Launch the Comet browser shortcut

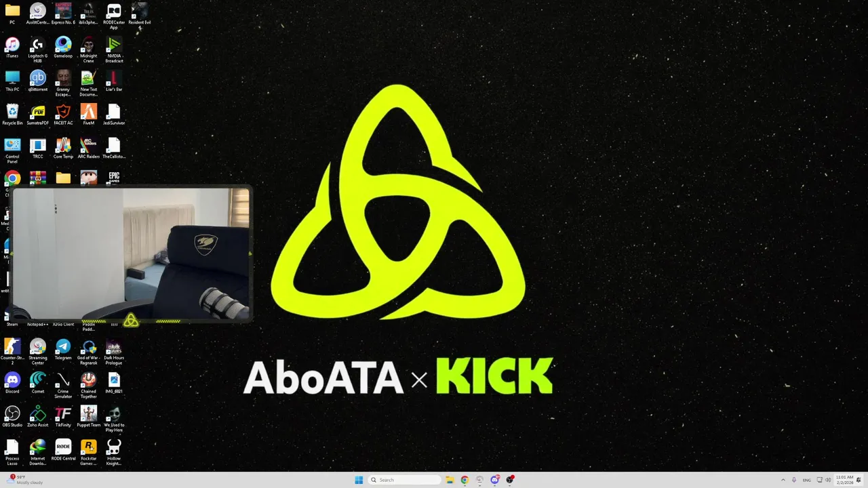(x=38, y=384)
